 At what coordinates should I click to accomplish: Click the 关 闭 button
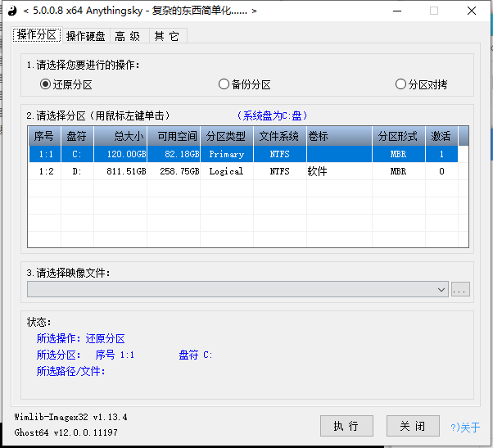(x=413, y=426)
